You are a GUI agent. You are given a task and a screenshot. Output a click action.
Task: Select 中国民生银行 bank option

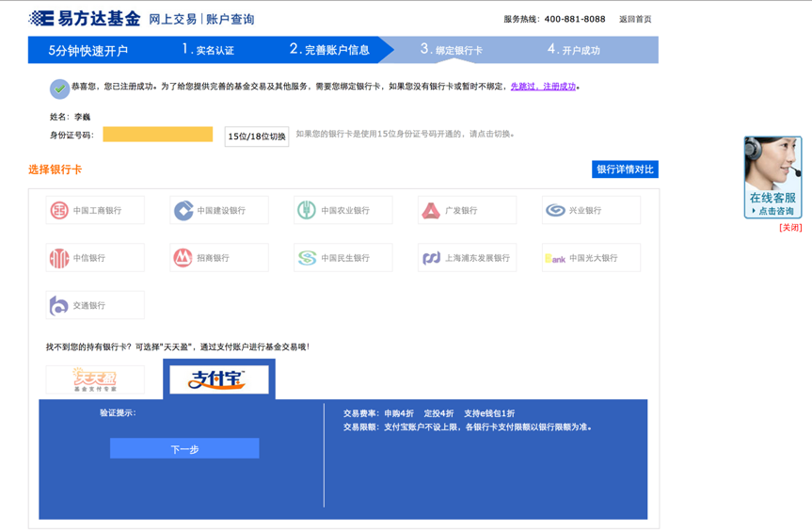(342, 257)
